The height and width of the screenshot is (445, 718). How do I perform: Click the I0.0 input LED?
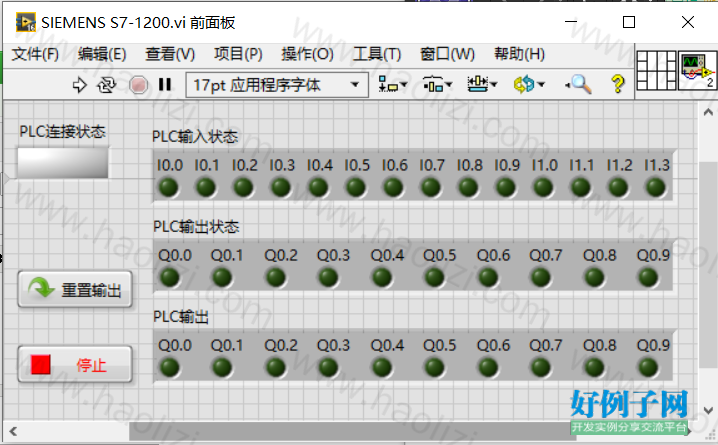click(169, 187)
